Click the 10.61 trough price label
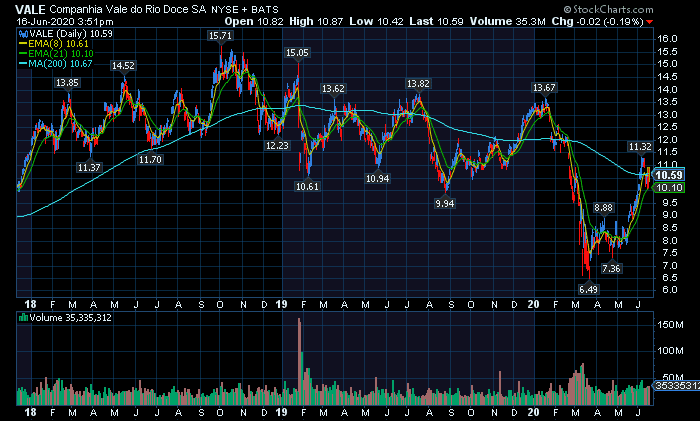The image size is (700, 421). point(308,186)
